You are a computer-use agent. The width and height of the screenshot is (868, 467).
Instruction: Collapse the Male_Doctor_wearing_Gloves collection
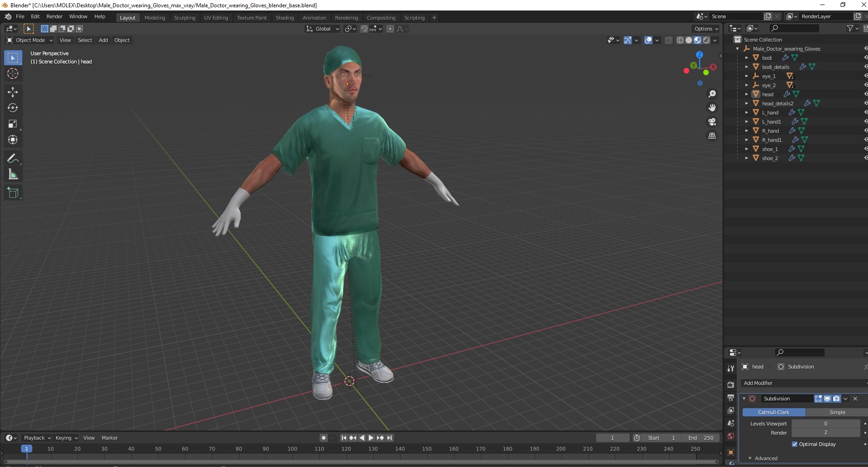pyautogui.click(x=737, y=49)
